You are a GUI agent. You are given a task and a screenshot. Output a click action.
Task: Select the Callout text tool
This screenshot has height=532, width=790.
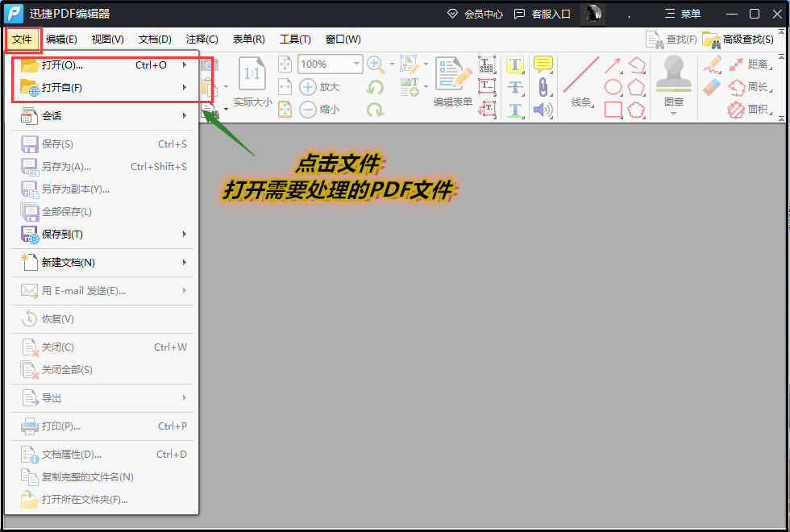(487, 110)
